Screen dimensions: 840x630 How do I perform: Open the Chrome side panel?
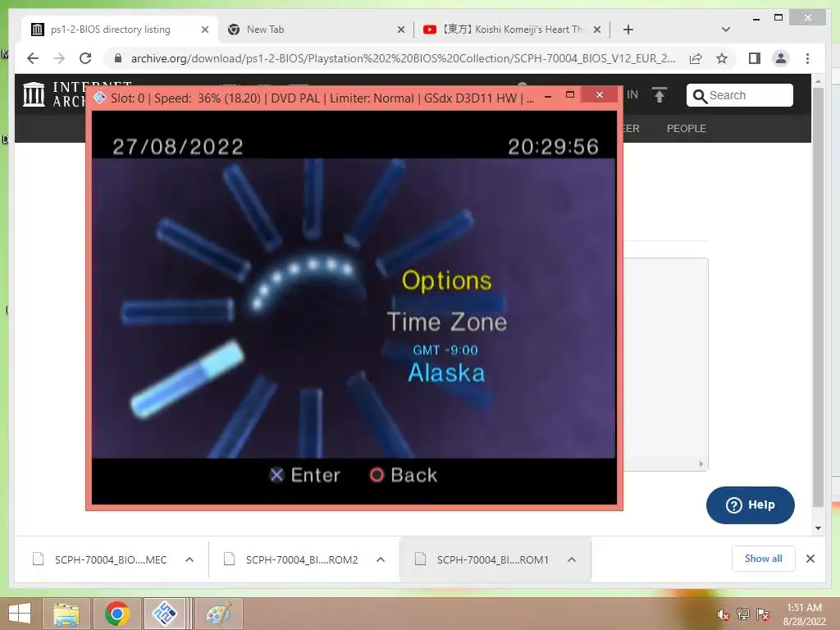point(755,58)
